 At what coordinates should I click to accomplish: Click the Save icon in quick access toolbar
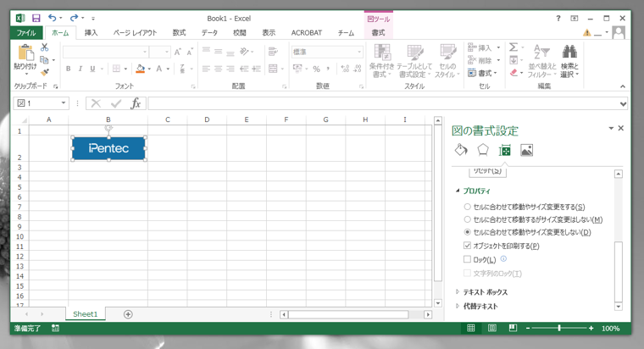click(x=36, y=18)
